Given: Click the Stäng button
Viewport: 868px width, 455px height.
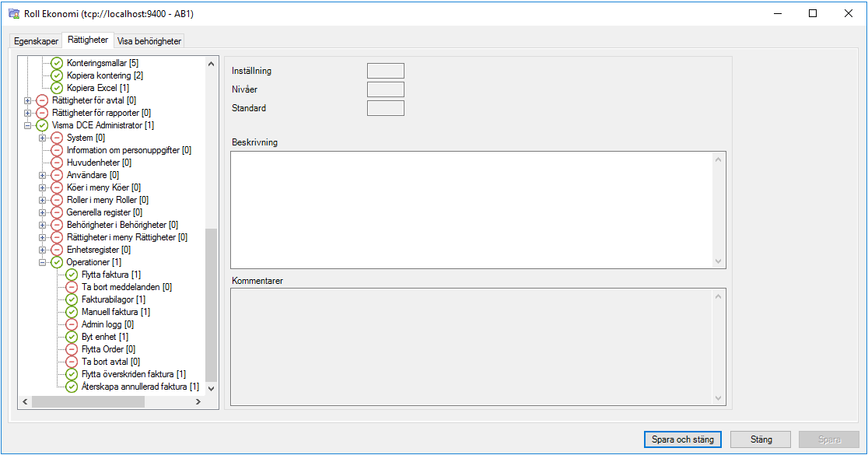Looking at the screenshot, I should (x=760, y=439).
